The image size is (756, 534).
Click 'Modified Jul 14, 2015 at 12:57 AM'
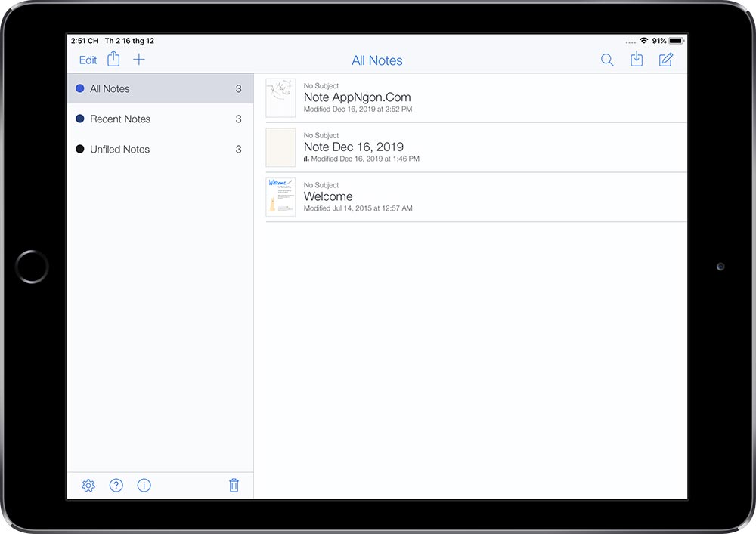(358, 208)
